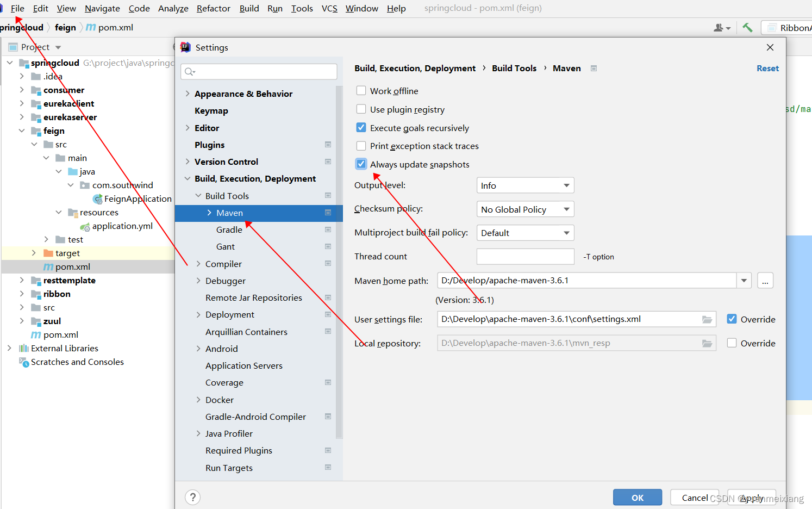Enable the Use plugin registry checkbox

[361, 109]
